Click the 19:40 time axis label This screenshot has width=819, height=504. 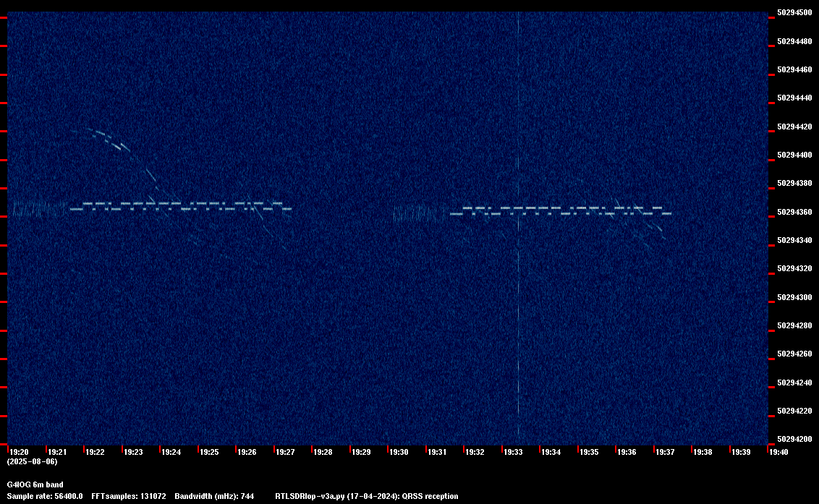(778, 452)
